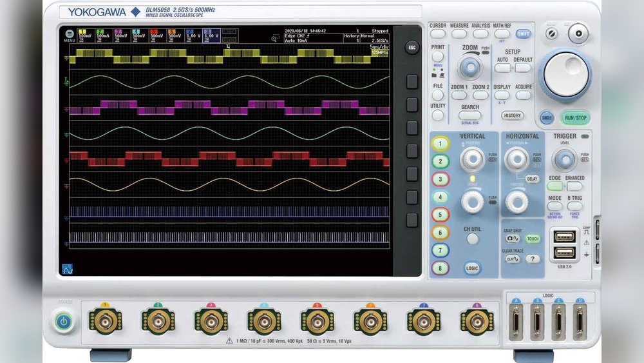Toggle channel 6 orange button
This screenshot has width=644, height=363.
click(440, 233)
